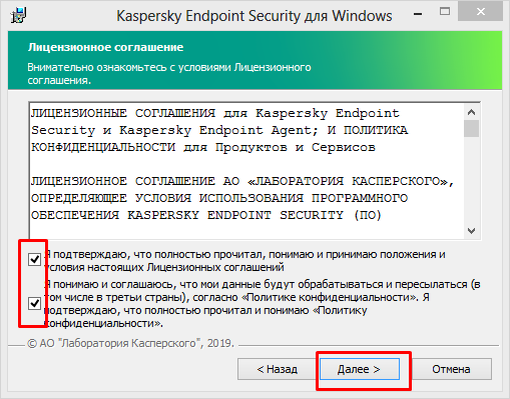Click the installer icon in the title bar
The image size is (510, 399).
(18, 15)
